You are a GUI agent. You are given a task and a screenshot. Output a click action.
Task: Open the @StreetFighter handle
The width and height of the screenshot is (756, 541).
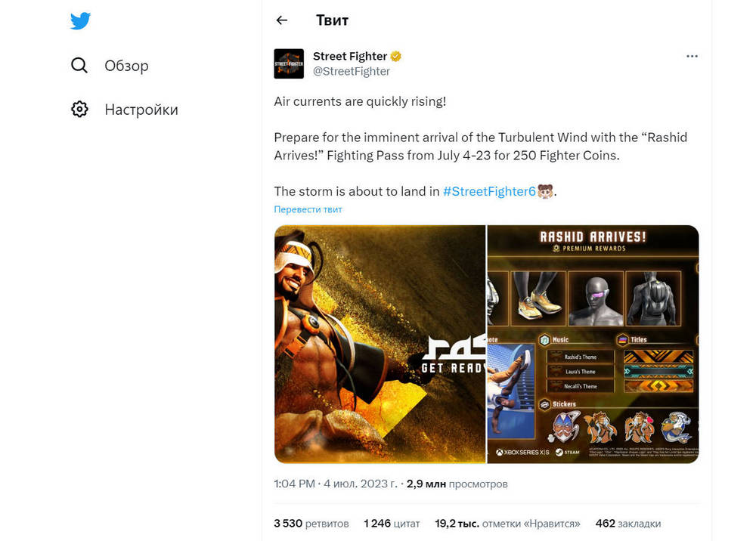pos(352,71)
